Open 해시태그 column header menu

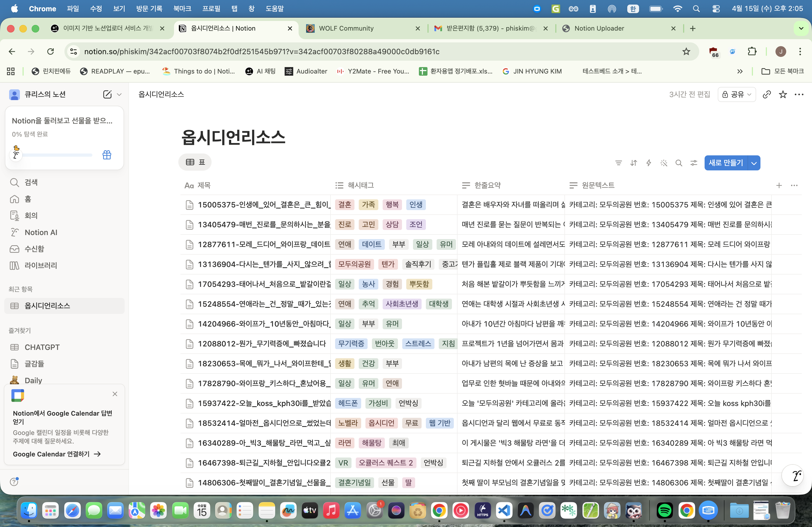tap(354, 185)
